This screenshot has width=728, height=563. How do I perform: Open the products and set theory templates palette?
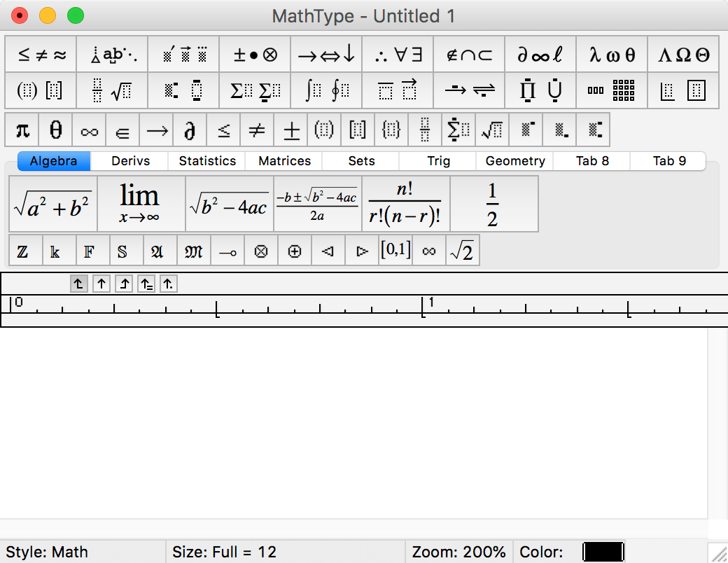pyautogui.click(x=540, y=90)
